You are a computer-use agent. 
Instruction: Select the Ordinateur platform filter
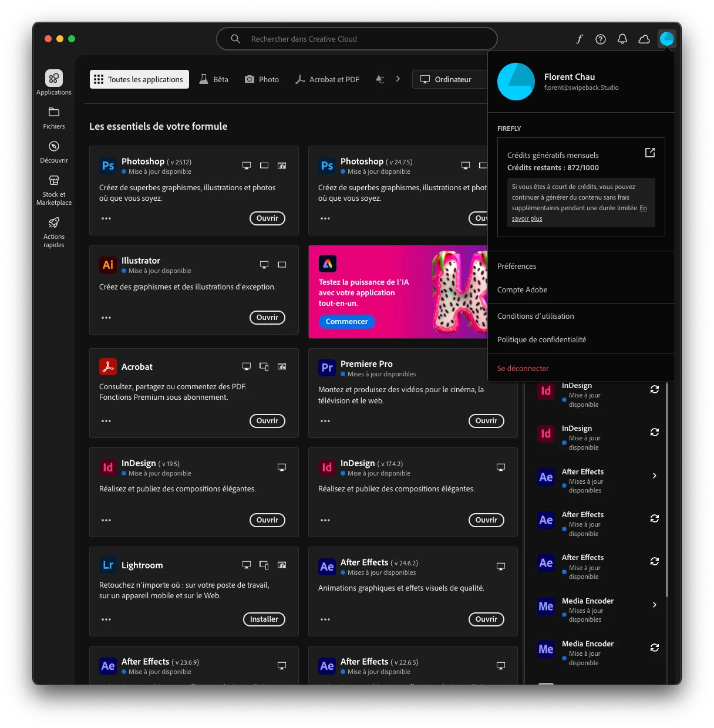click(x=450, y=79)
